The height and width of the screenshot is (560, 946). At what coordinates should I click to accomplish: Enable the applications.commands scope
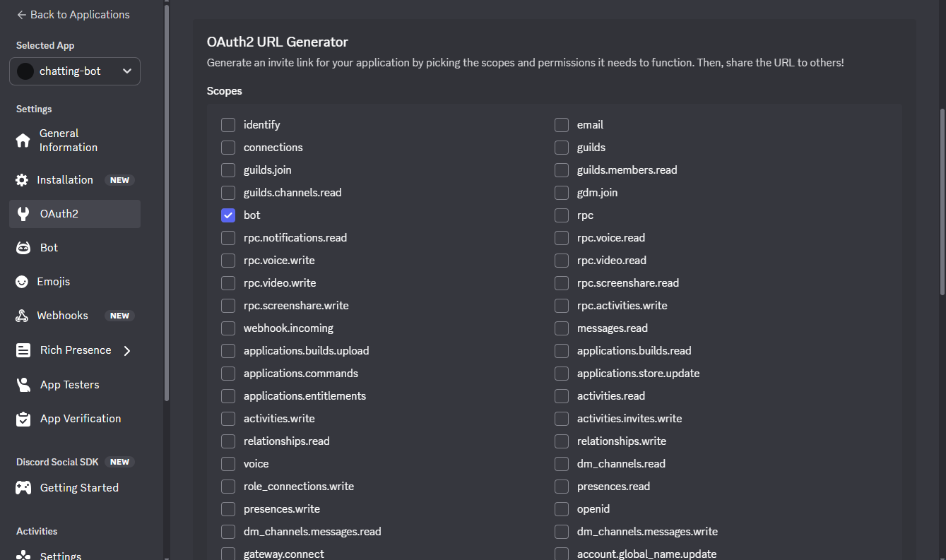pos(228,374)
